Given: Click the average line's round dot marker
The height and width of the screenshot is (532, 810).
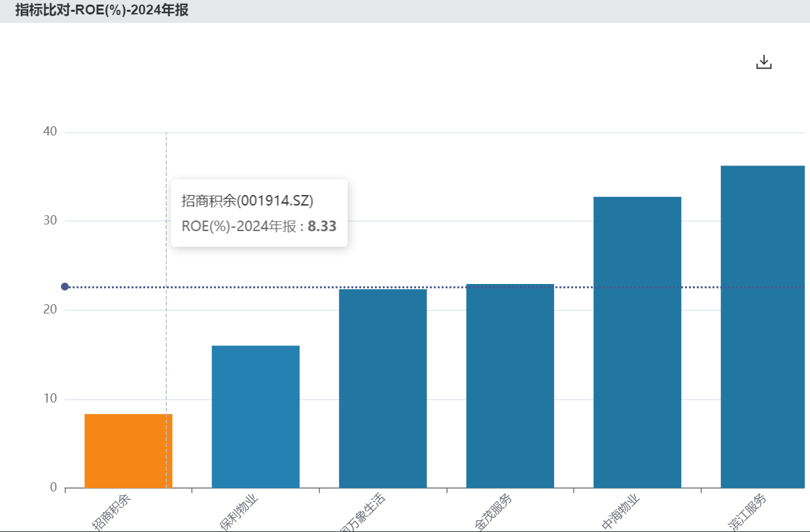Looking at the screenshot, I should pos(65,287).
